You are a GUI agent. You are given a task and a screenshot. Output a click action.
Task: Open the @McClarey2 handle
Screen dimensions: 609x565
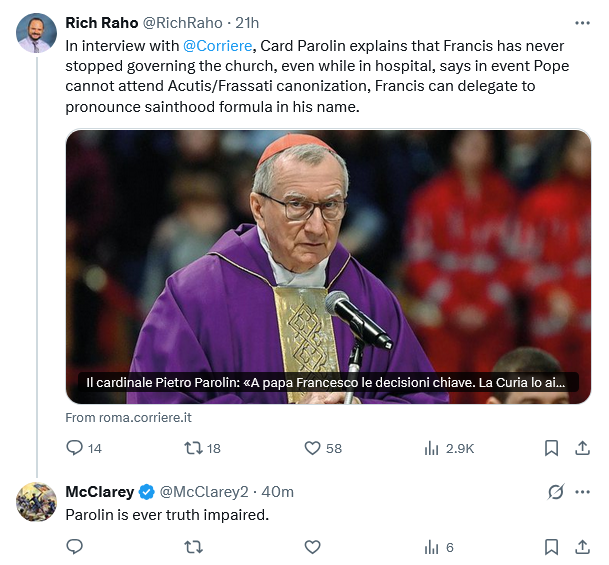point(204,492)
